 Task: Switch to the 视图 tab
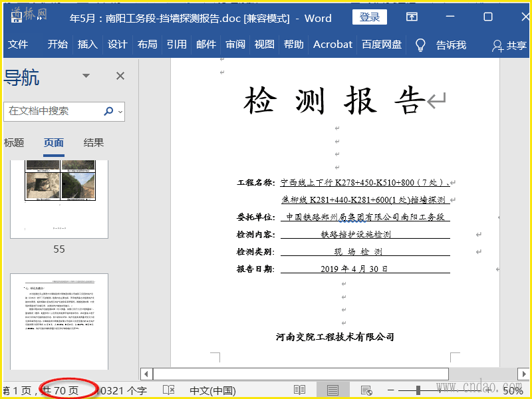(x=264, y=45)
